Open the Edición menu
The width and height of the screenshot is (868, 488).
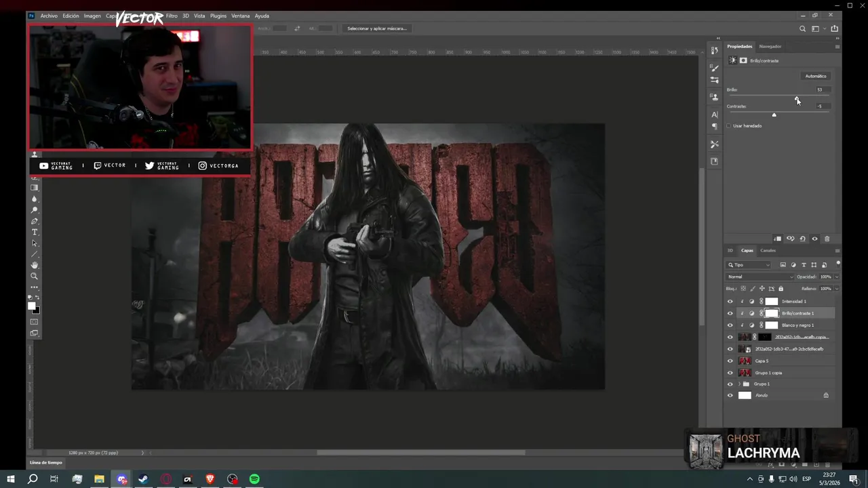[71, 16]
